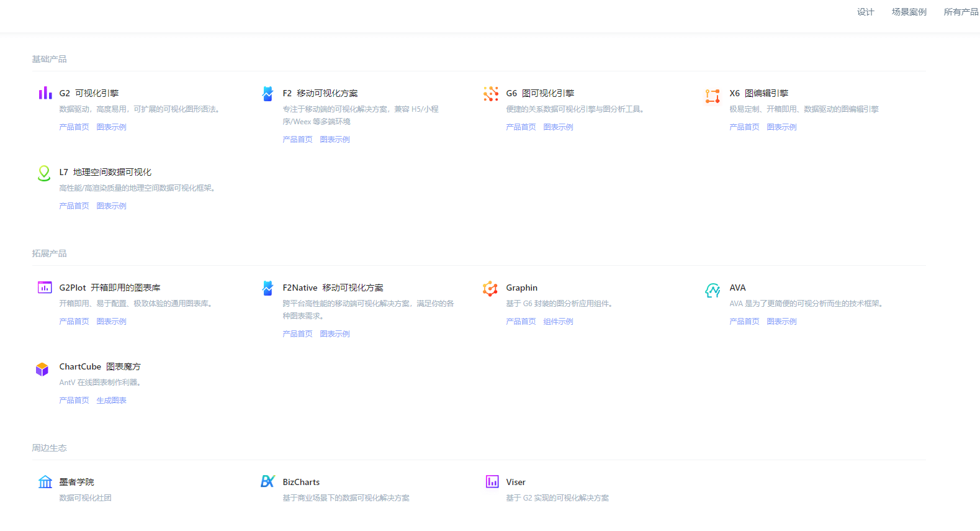Click the X6 graph editing icon
The width and height of the screenshot is (980, 531).
click(x=713, y=96)
